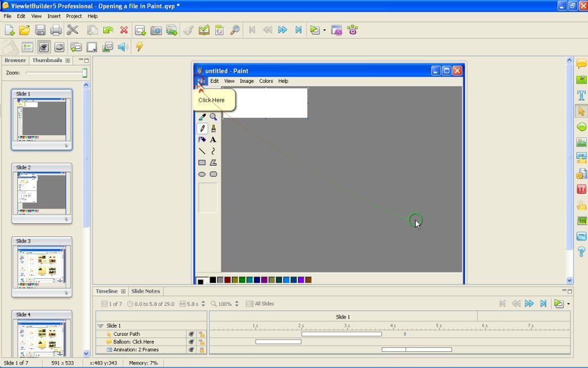Open the timeline preview dropdown arrow
This screenshot has width=588, height=368.
point(568,304)
